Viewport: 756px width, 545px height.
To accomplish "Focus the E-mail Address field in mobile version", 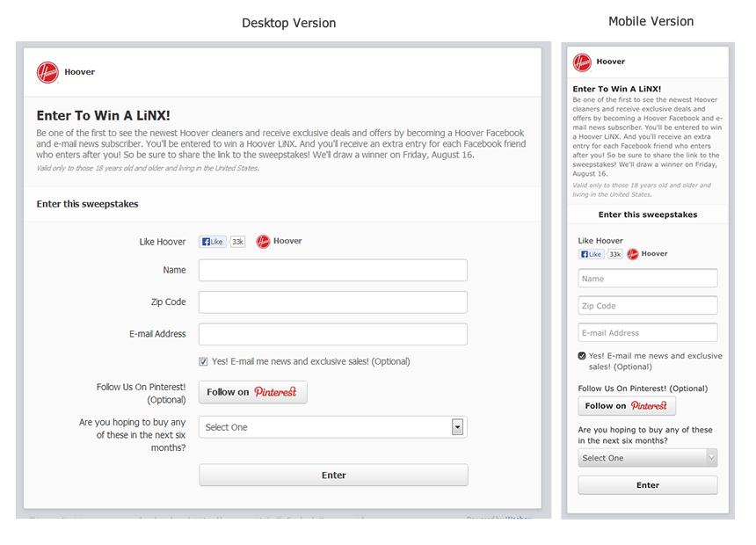I will pyautogui.click(x=648, y=332).
